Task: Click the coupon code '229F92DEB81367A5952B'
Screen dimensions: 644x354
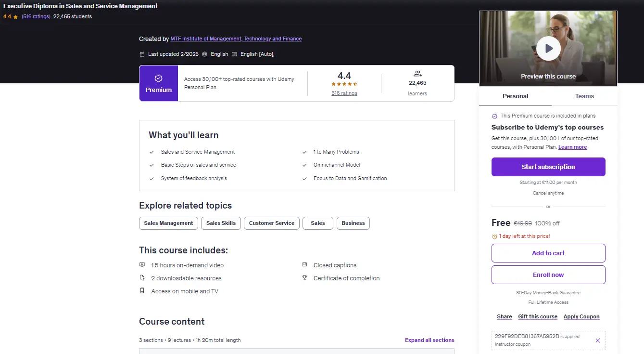Action: (x=527, y=336)
